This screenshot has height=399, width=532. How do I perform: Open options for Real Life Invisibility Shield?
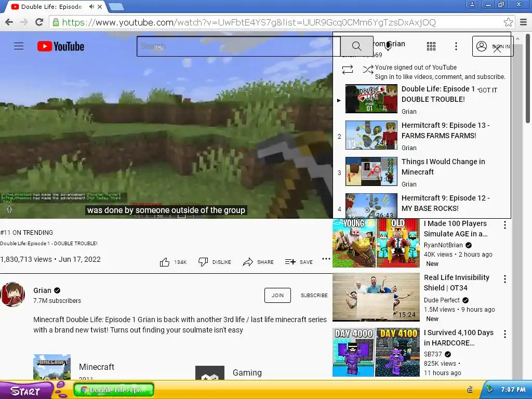pyautogui.click(x=505, y=279)
